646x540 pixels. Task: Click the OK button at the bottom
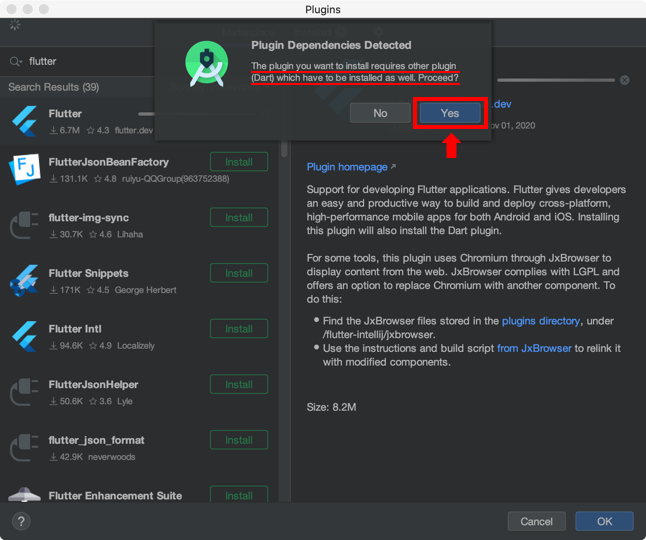(604, 521)
